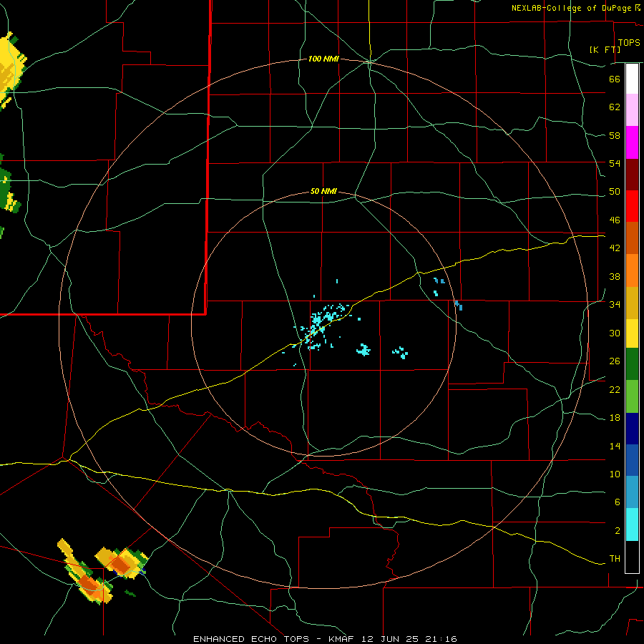Viewport: 644px width, 644px height.
Task: Click the "50 NMI" range ring label
Action: (x=323, y=191)
